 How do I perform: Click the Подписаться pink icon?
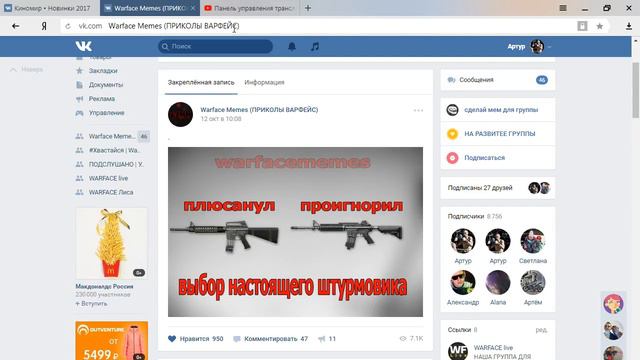(452, 158)
